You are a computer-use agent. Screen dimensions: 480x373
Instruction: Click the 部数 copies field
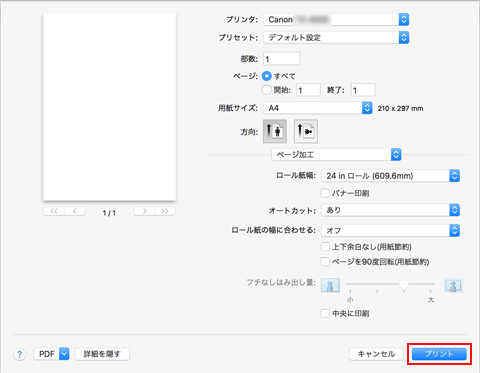(x=281, y=59)
